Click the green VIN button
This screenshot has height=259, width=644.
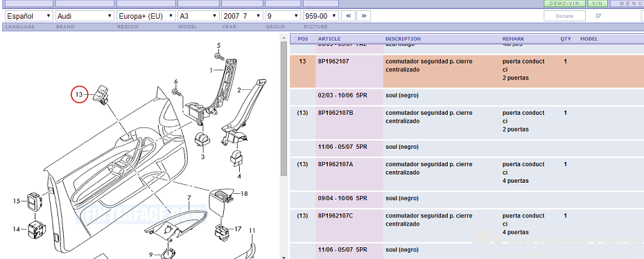[x=598, y=3]
